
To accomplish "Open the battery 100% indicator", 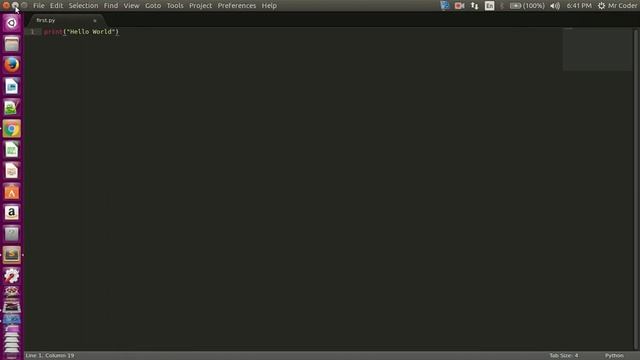I will [527, 6].
